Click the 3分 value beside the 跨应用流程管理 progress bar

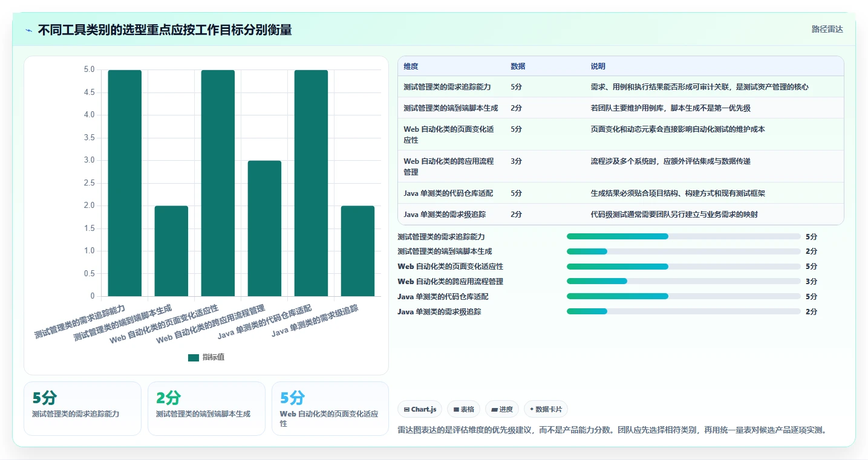811,282
